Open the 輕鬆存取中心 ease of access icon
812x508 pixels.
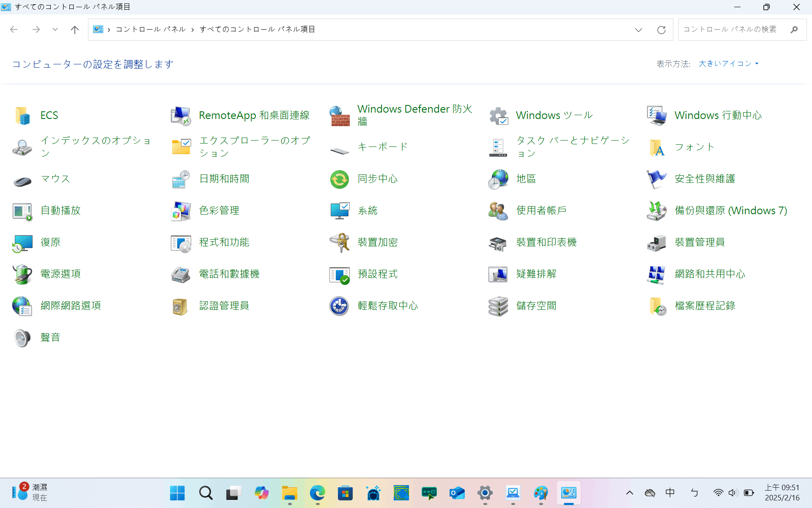point(340,306)
